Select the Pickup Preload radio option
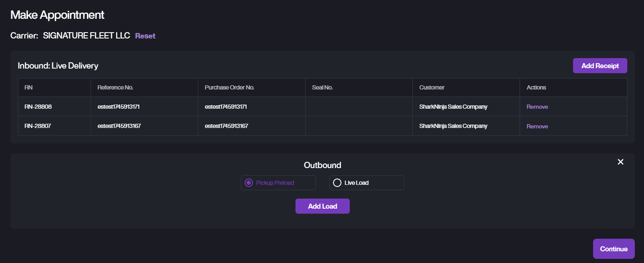 249,183
